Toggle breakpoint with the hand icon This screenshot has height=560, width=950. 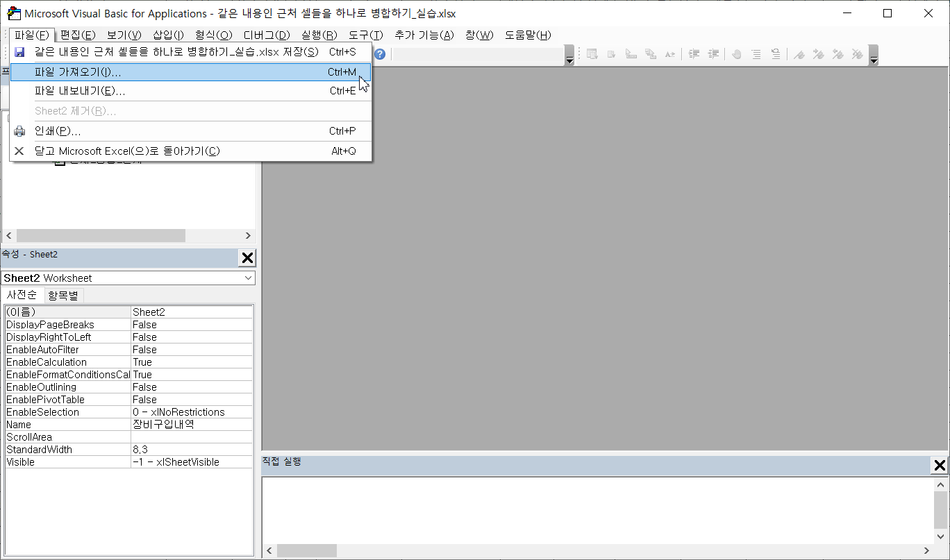(737, 54)
